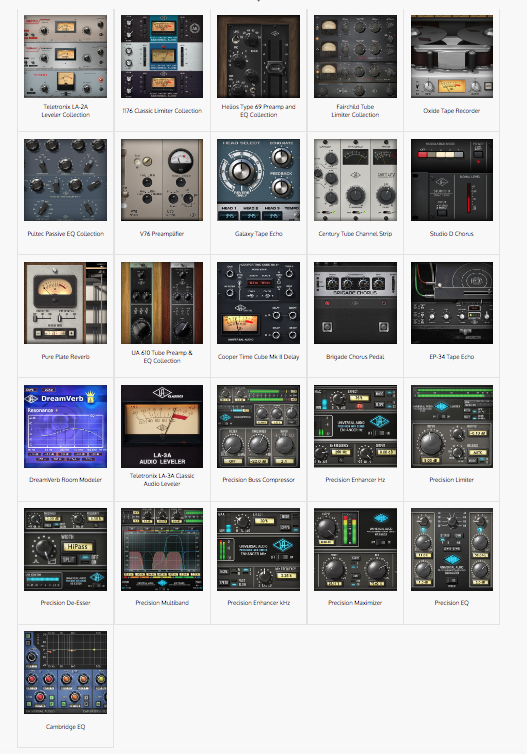Open the Precision De-Esser plugin image
This screenshot has height=754, width=527.
(65, 549)
